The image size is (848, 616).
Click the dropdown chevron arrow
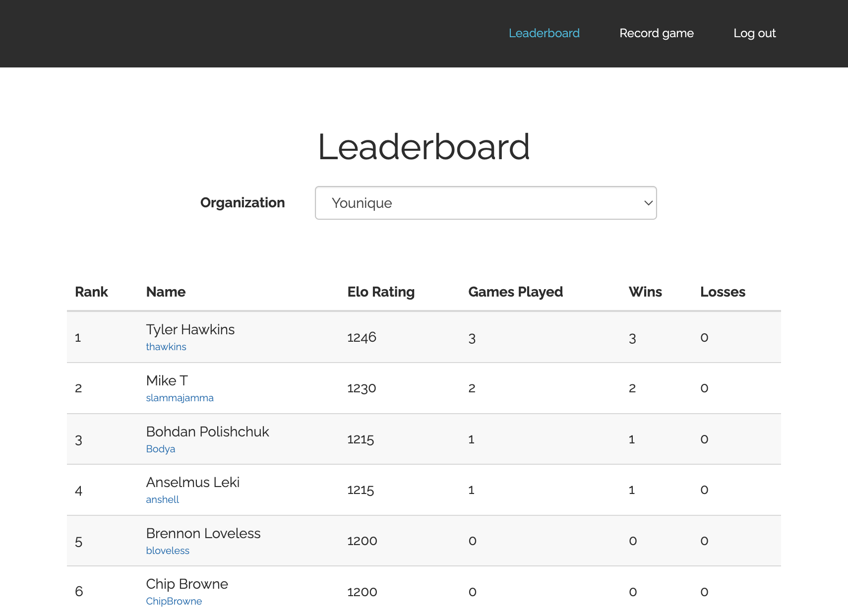[648, 203]
